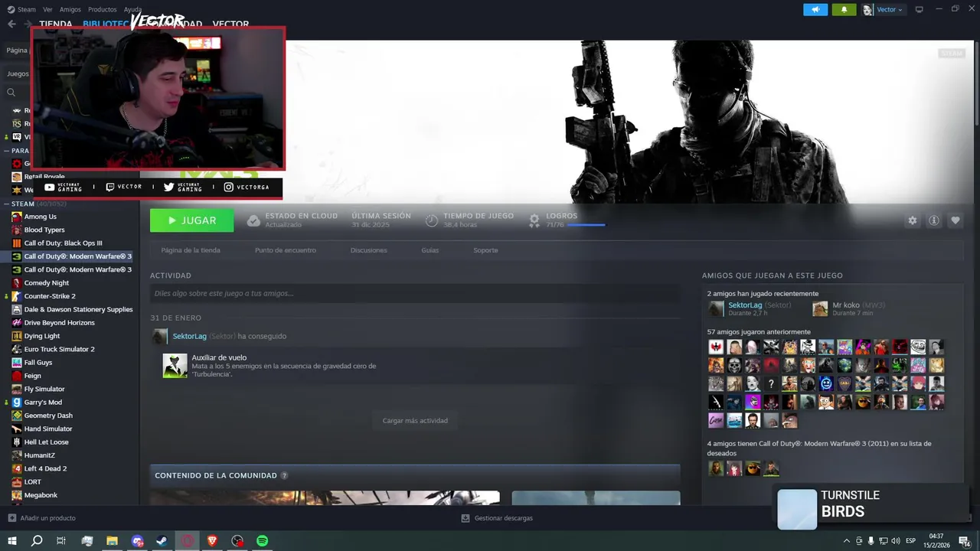
Task: Click the Estado en Cloud icon
Action: [x=253, y=220]
